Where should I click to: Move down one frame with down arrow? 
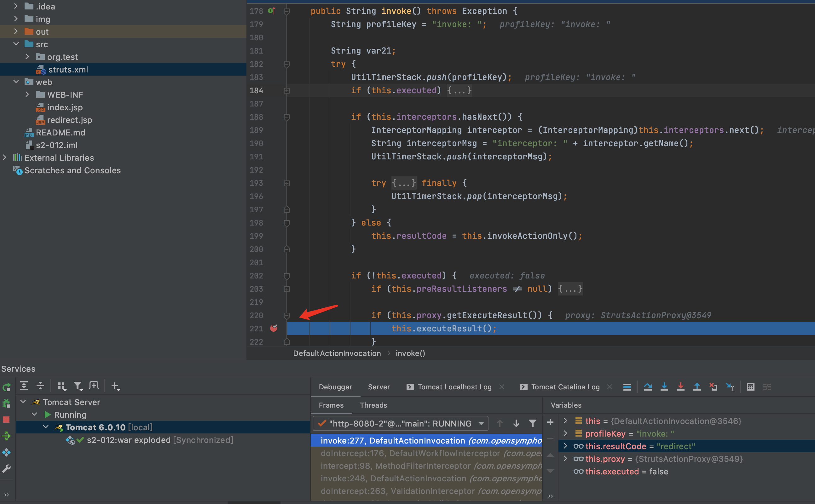pos(516,423)
